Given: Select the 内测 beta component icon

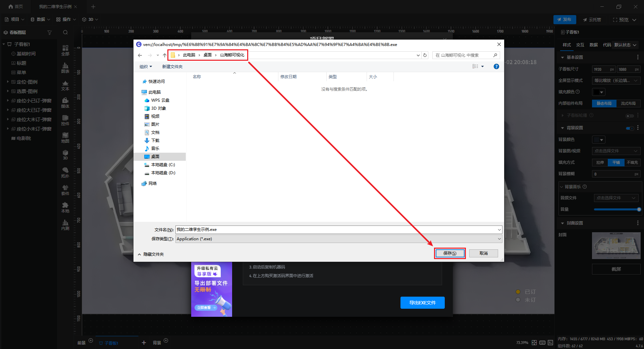Looking at the screenshot, I should (65, 225).
